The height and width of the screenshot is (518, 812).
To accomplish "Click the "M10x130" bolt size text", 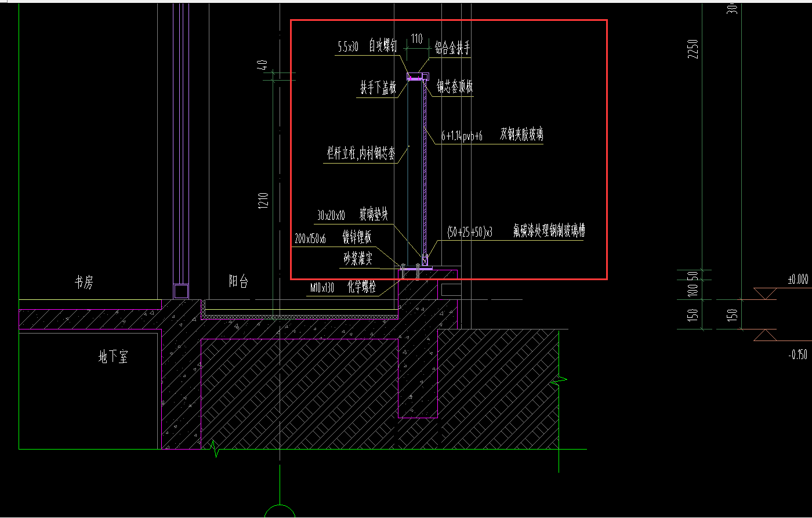I will [x=323, y=288].
